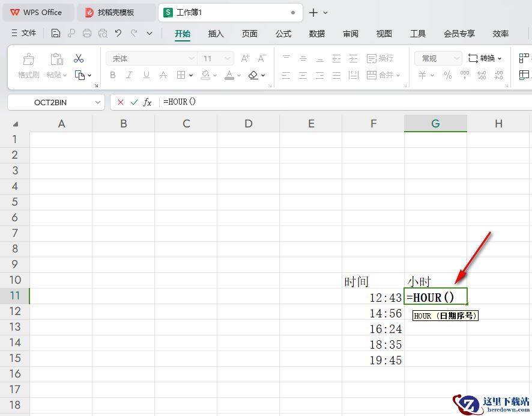The image size is (532, 416).
Task: Apply fill color bucket
Action: pos(205,75)
